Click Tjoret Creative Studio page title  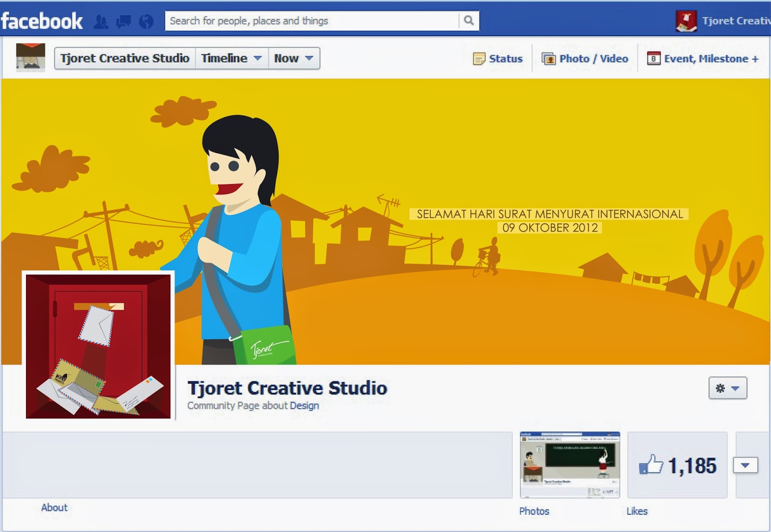click(287, 388)
